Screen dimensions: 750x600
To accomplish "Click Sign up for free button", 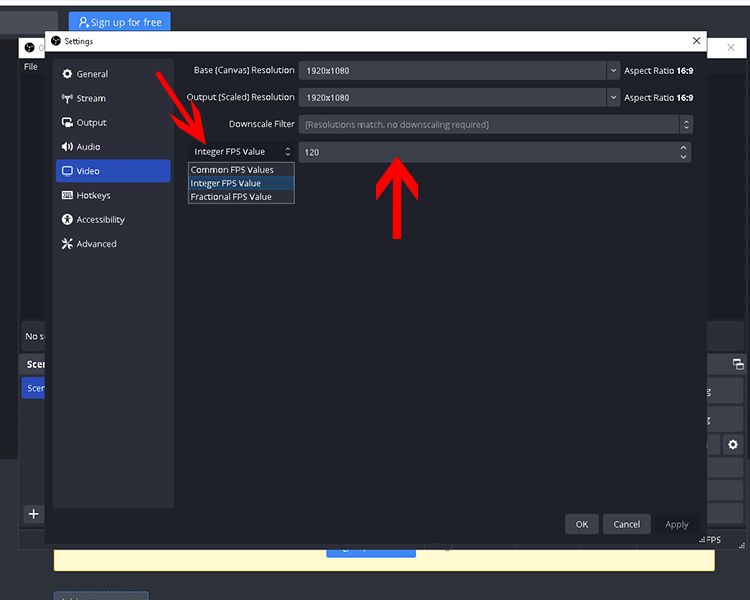I will pyautogui.click(x=120, y=22).
